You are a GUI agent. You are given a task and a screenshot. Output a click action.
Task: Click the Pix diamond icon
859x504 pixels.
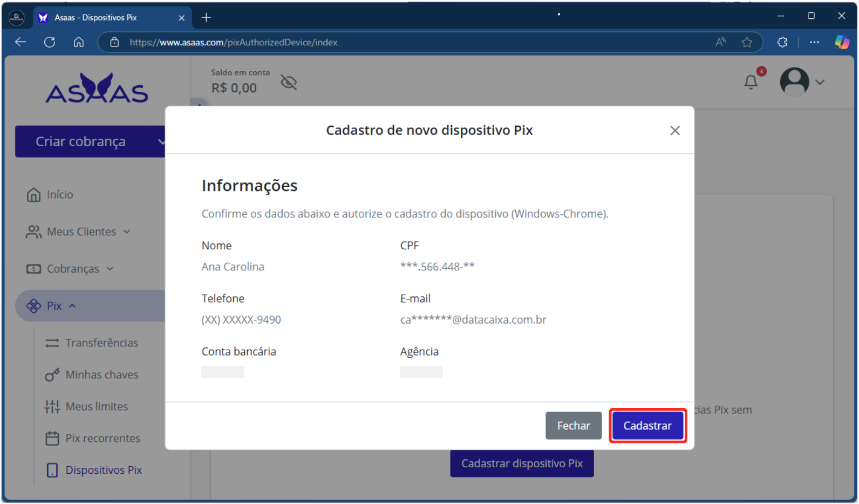pyautogui.click(x=33, y=306)
